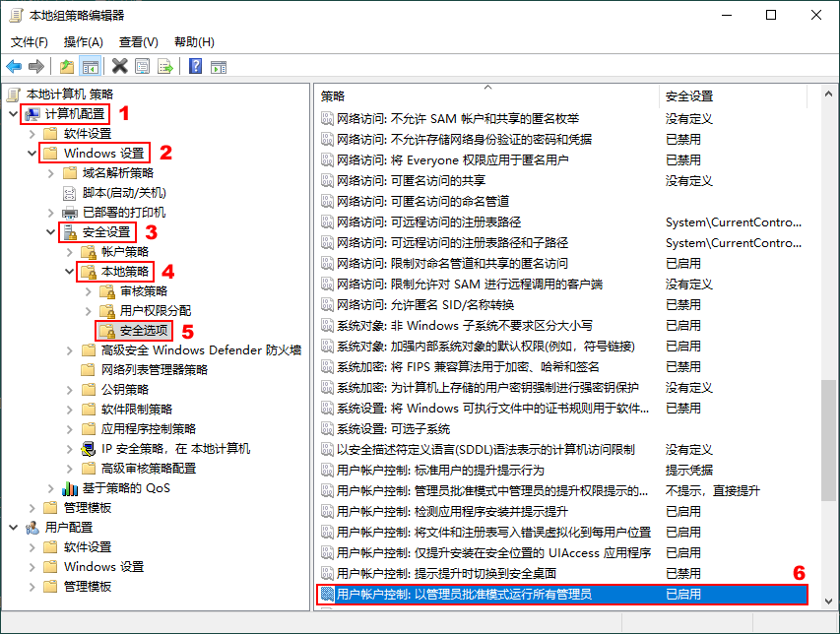The width and height of the screenshot is (840, 634).
Task: Collapse the 安全设置 node
Action: pos(51,232)
